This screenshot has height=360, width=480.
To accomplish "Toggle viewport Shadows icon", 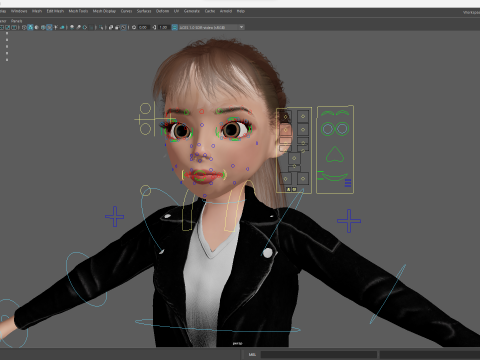I will pyautogui.click(x=62, y=27).
